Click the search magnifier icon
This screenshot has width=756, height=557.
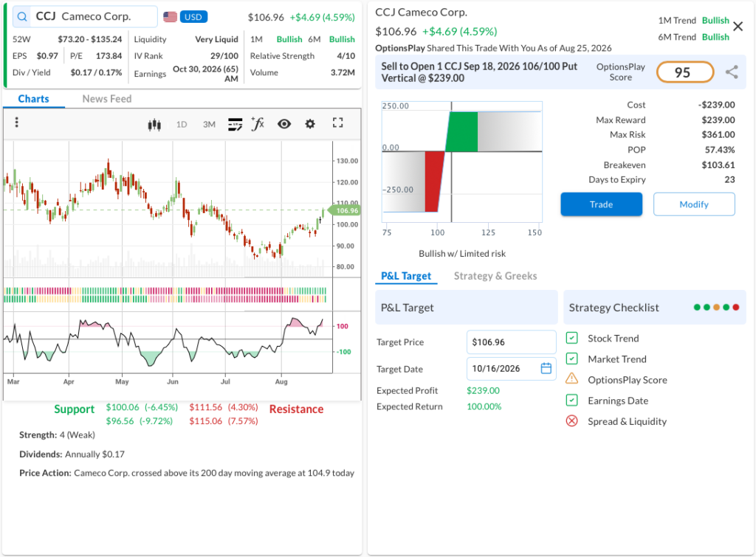point(22,17)
